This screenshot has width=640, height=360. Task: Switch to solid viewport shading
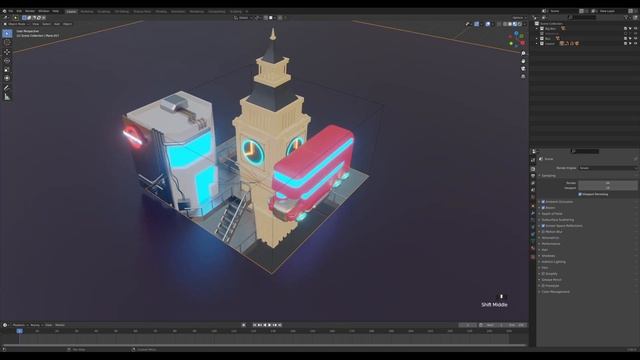tap(510, 24)
